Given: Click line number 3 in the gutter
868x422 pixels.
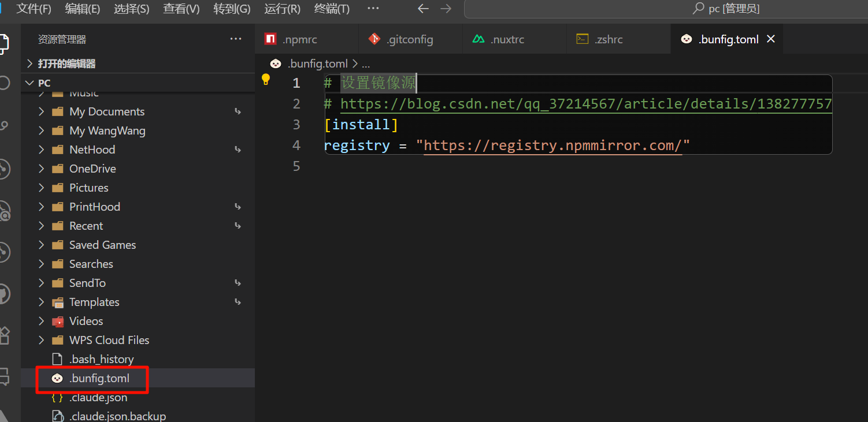Looking at the screenshot, I should coord(296,125).
